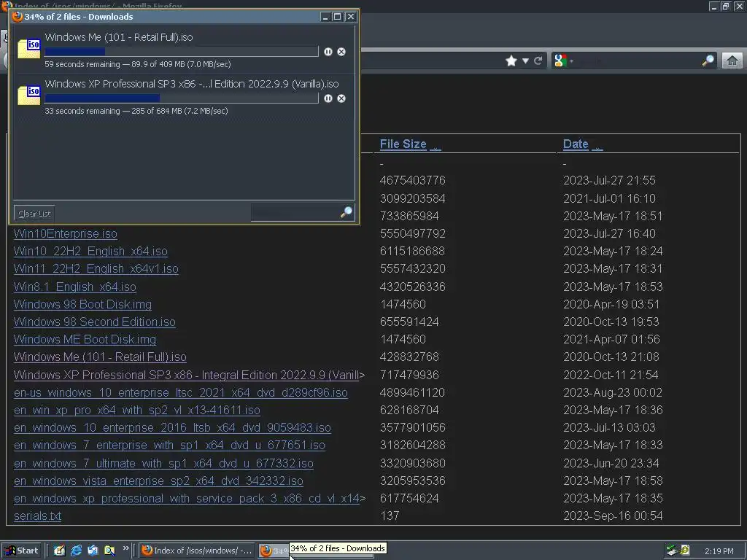Open the Win11_22H2_English_x64v1.iso link
This screenshot has width=747, height=560.
pyautogui.click(x=96, y=268)
